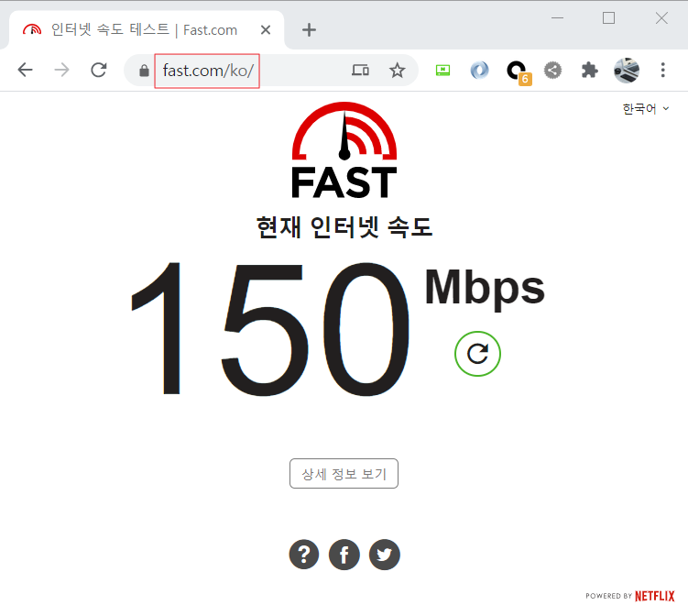Open the black extension with badge 6
This screenshot has width=688, height=616.
pos(518,71)
